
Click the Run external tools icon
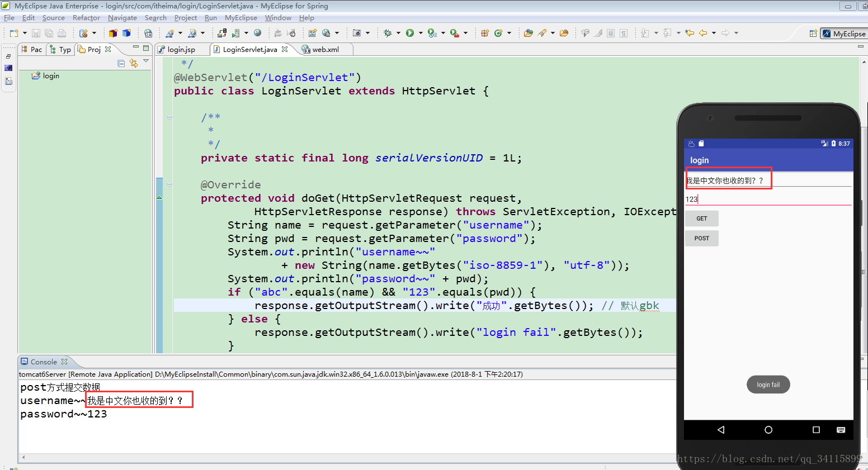pyautogui.click(x=455, y=34)
